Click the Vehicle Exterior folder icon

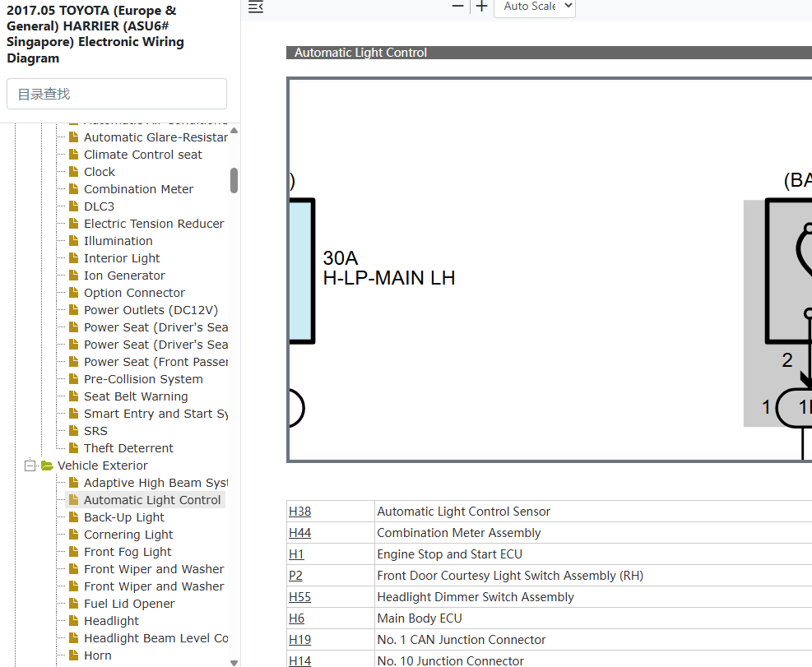coord(47,466)
